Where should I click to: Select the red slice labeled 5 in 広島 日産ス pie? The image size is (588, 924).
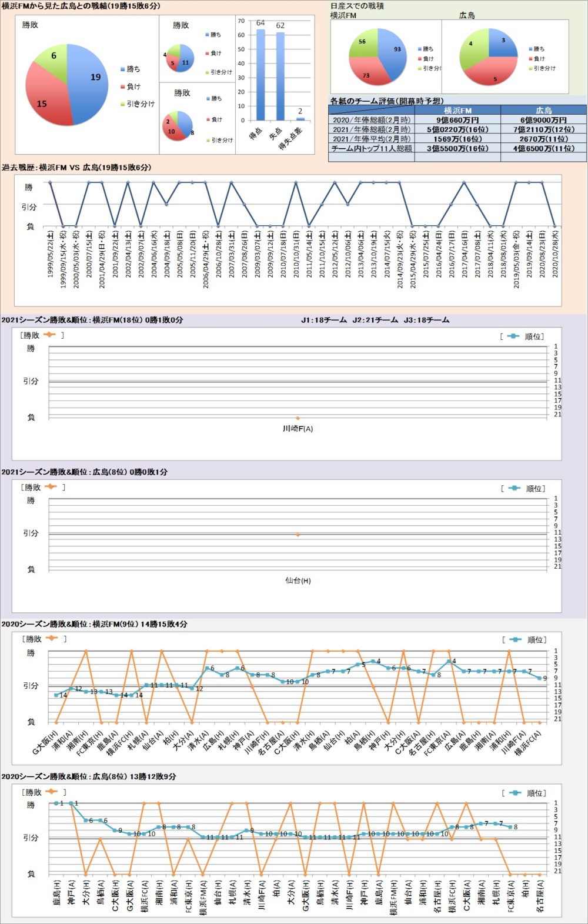point(493,72)
